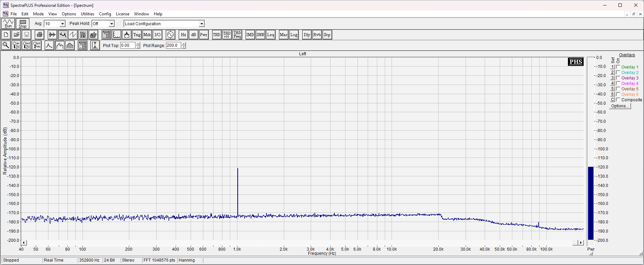Check the Overlay 6 box
Image resolution: width=644 pixels, height=265 pixels.
tap(618, 94)
